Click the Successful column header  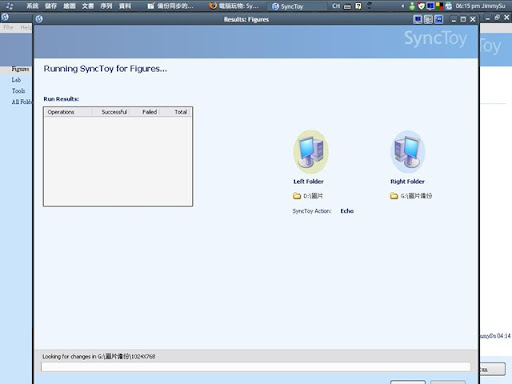tap(111, 112)
